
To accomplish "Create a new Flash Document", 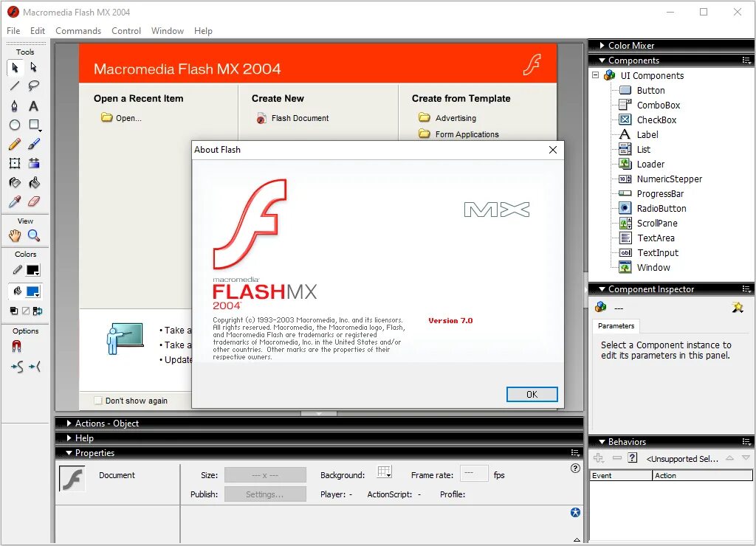I will coord(292,118).
